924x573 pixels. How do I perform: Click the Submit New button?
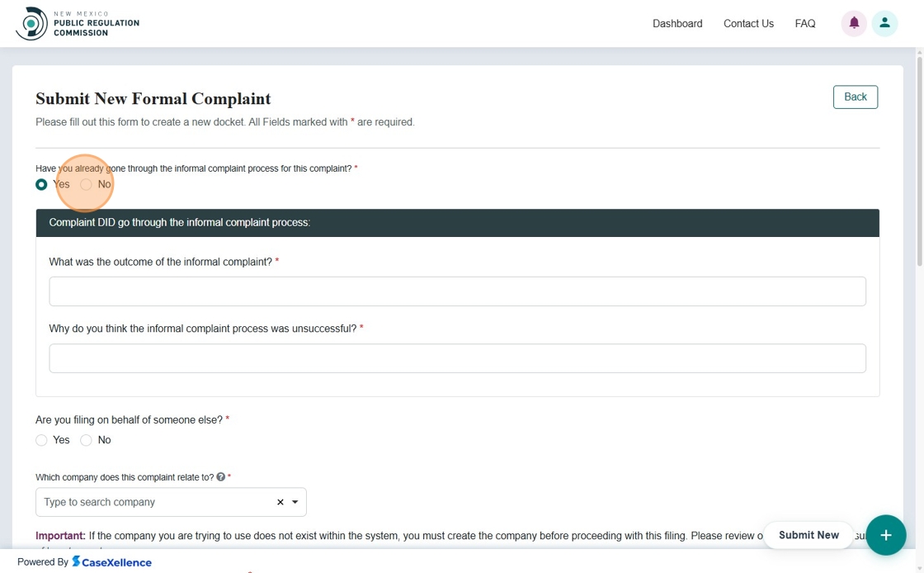[808, 535]
